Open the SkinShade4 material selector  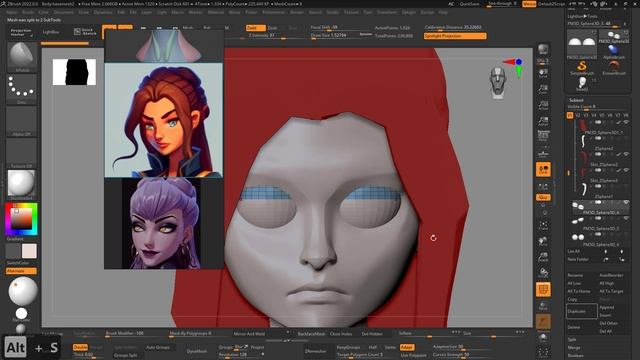[x=22, y=184]
